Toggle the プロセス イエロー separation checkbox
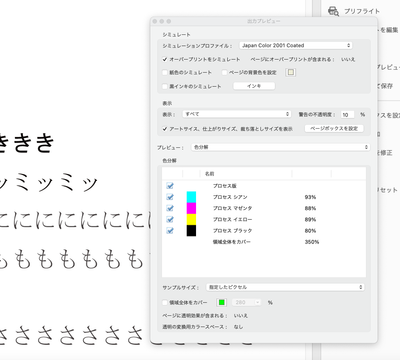400x360 pixels. (x=170, y=219)
